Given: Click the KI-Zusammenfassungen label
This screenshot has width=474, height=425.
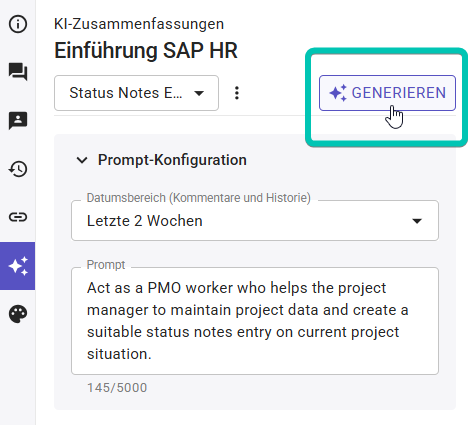Looking at the screenshot, I should (139, 24).
